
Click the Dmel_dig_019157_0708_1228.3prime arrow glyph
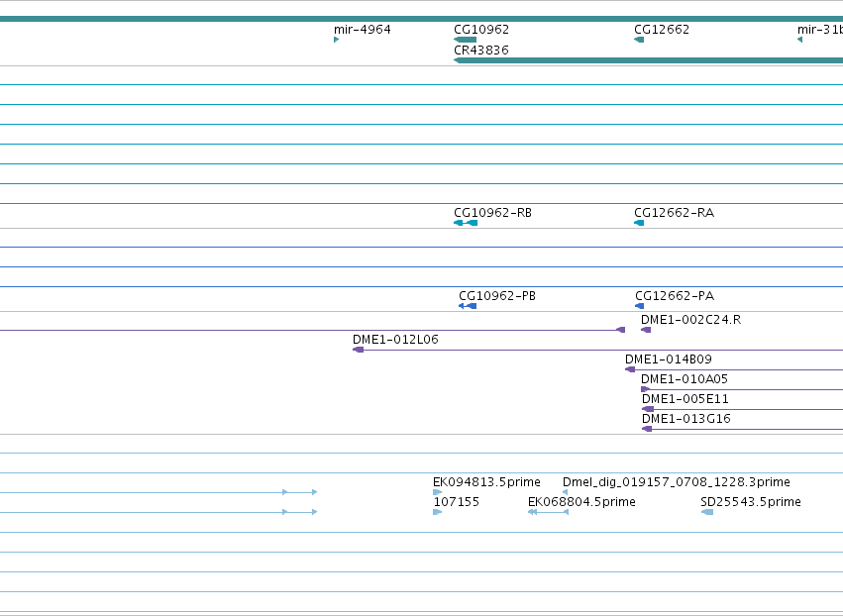tap(565, 492)
